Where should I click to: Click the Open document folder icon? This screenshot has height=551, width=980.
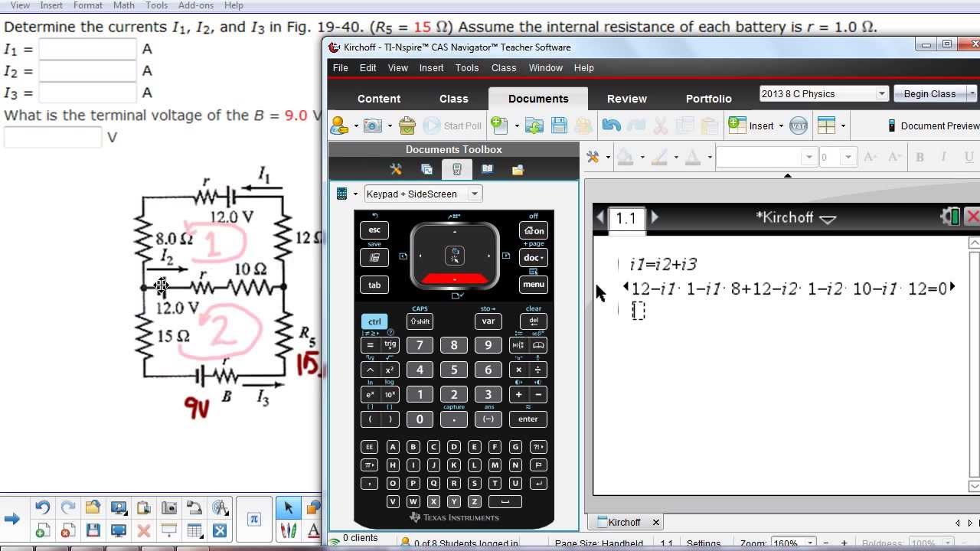pyautogui.click(x=534, y=126)
